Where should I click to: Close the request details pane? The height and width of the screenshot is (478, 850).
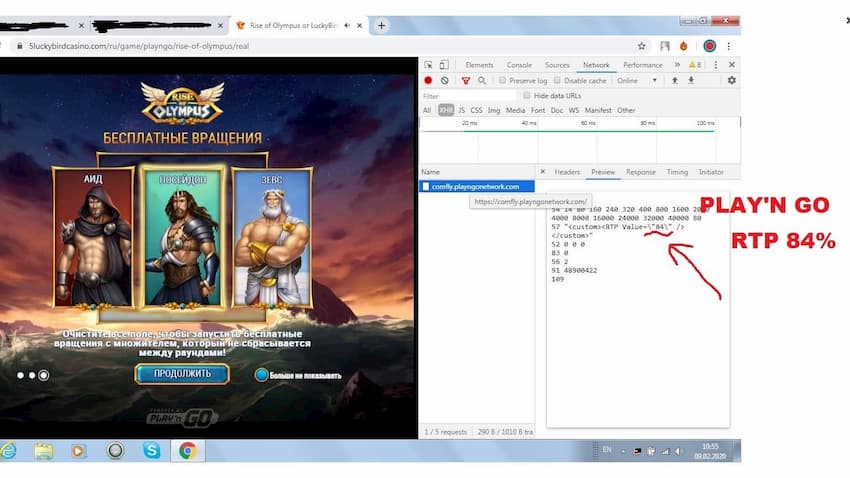[x=543, y=172]
